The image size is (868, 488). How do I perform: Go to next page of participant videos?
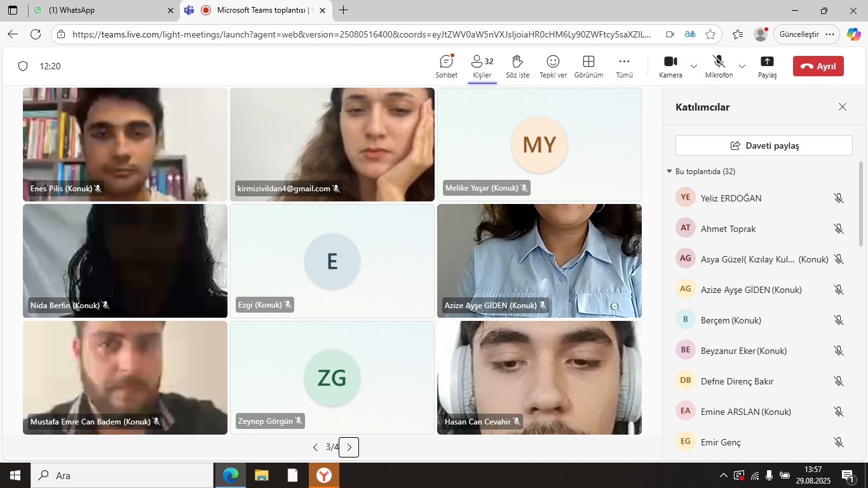point(349,447)
